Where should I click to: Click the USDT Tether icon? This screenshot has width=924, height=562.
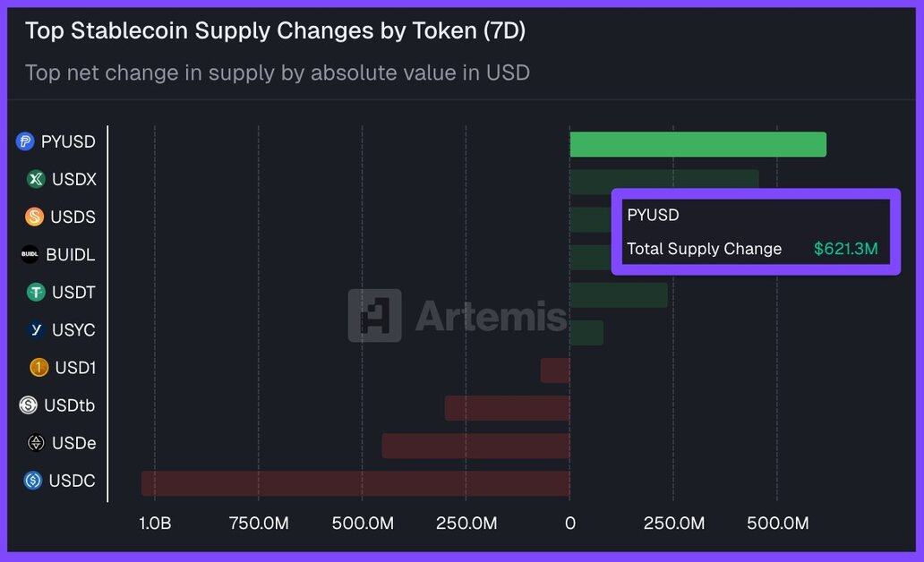[36, 292]
